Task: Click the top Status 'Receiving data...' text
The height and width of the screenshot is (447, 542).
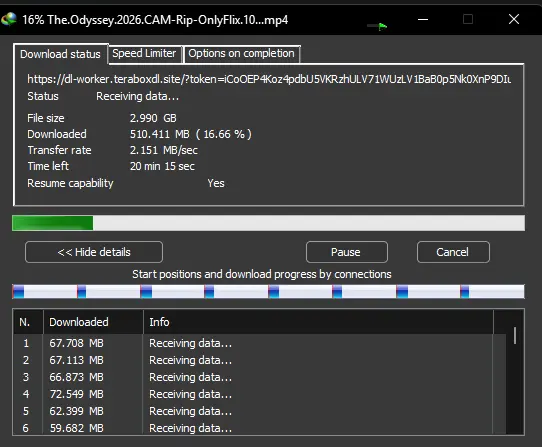Action: [x=138, y=96]
